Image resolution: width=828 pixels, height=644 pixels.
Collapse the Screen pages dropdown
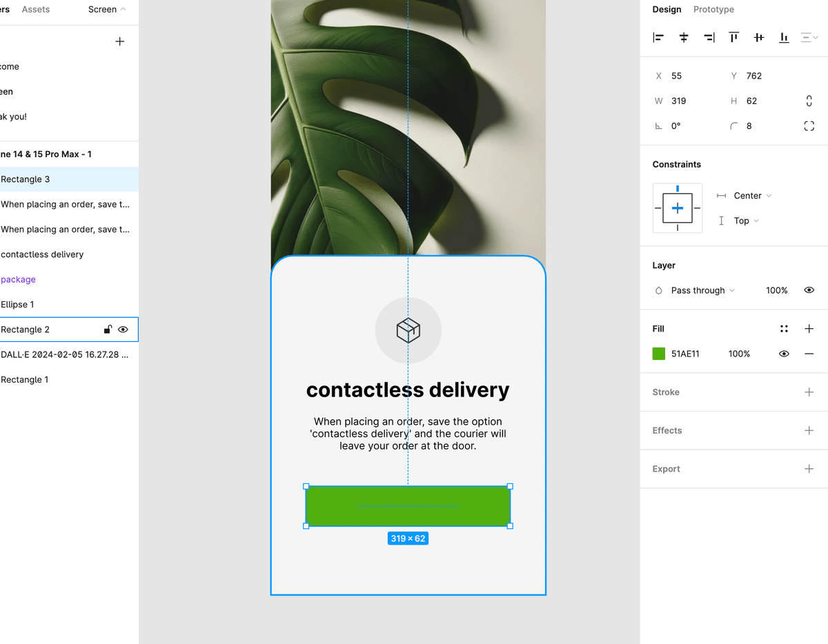click(107, 10)
